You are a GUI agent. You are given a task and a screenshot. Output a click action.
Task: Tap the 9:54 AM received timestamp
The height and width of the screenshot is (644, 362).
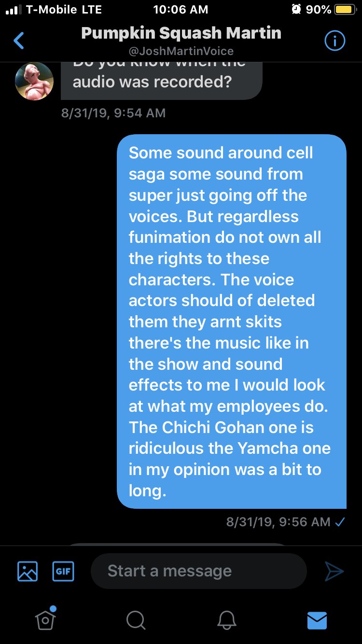[x=113, y=113]
